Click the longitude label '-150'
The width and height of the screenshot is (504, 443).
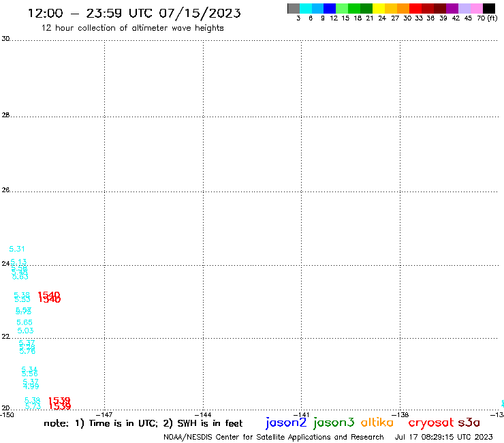[x=7, y=415]
